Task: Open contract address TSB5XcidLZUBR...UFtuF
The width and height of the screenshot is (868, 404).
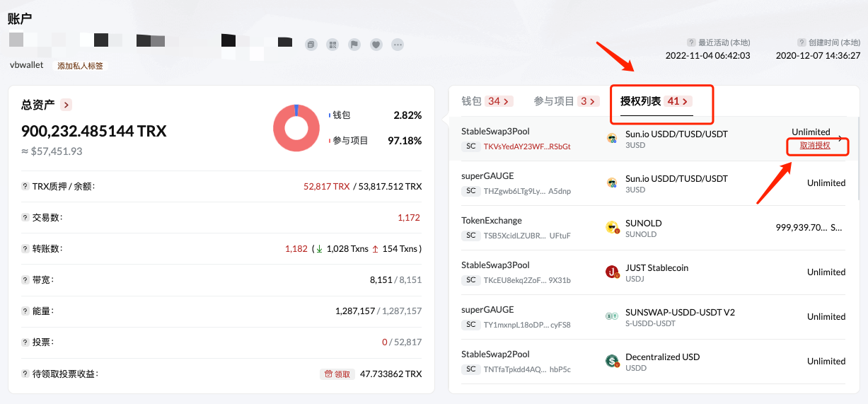Action: 527,236
